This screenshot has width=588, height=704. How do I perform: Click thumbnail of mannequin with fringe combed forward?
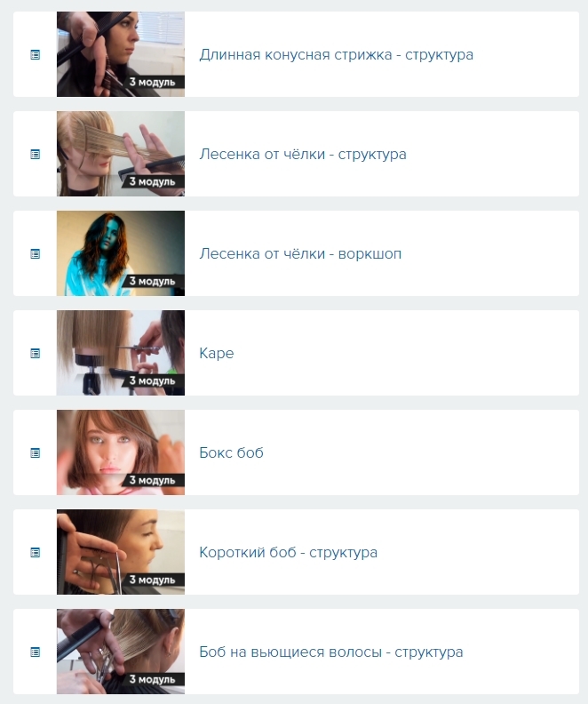(x=121, y=154)
